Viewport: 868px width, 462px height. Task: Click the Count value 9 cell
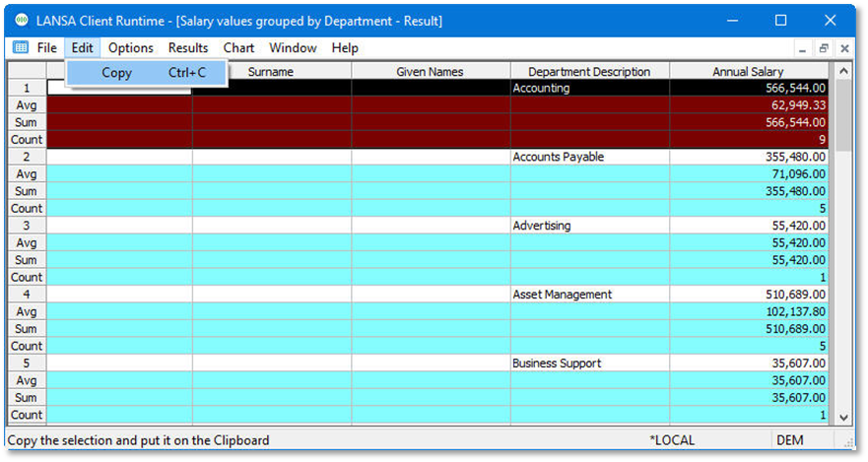(x=749, y=140)
